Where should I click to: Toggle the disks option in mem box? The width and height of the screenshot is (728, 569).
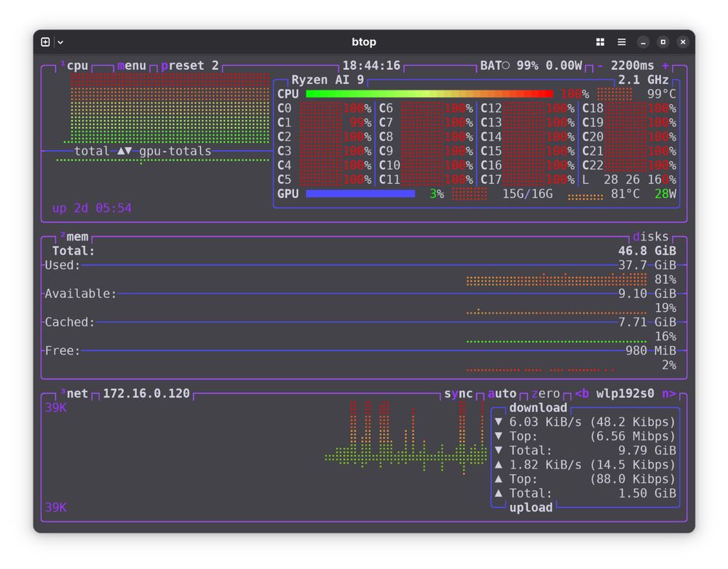pos(650,237)
